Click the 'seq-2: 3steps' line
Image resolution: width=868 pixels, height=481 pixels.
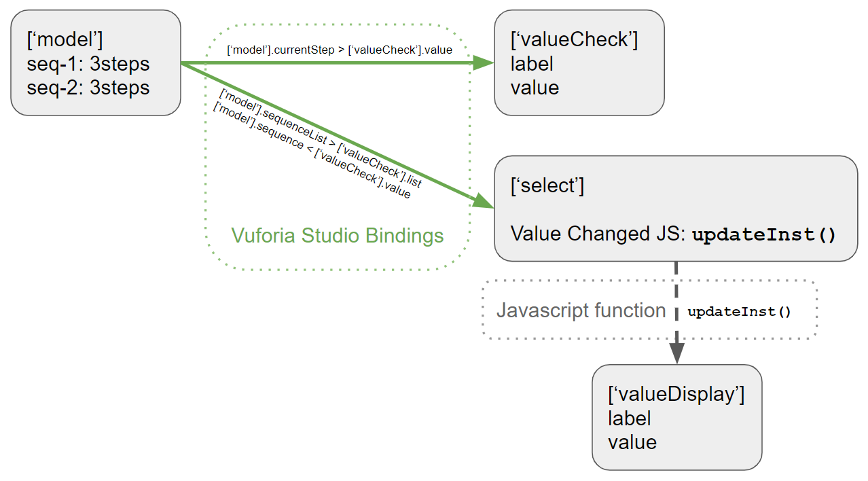(88, 88)
